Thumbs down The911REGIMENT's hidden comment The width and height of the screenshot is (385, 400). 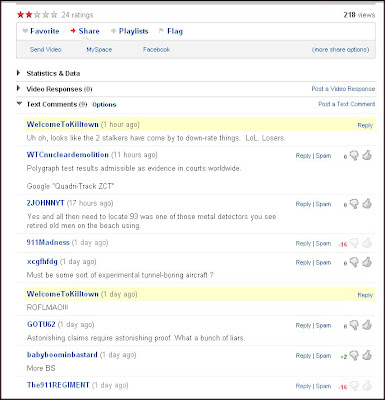point(354,386)
